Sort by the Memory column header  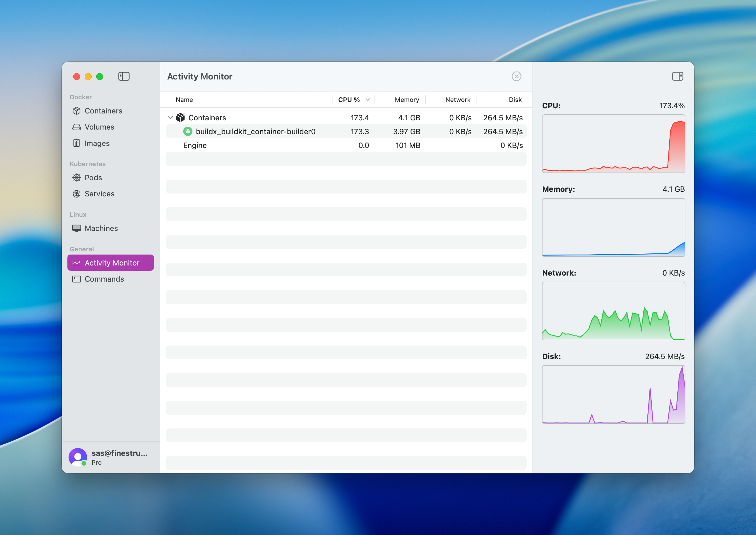(x=407, y=100)
